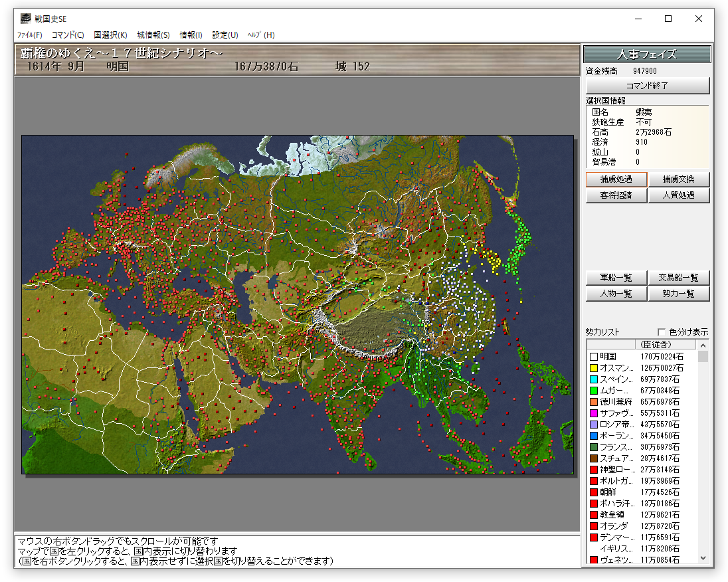728x582 pixels.
Task: Enable the 色分け表示 checkbox
Action: 662,332
